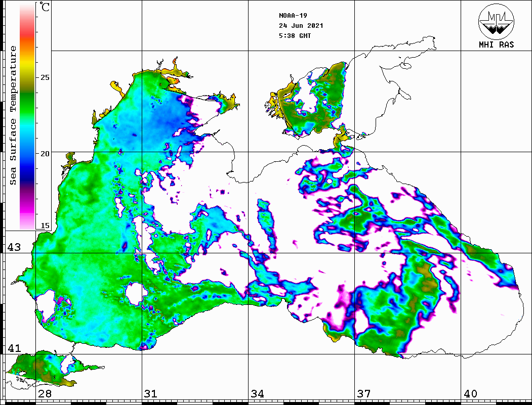Screen dimensions: 532x405
Task: Click the MHI RAS logo emblem
Action: (497, 21)
